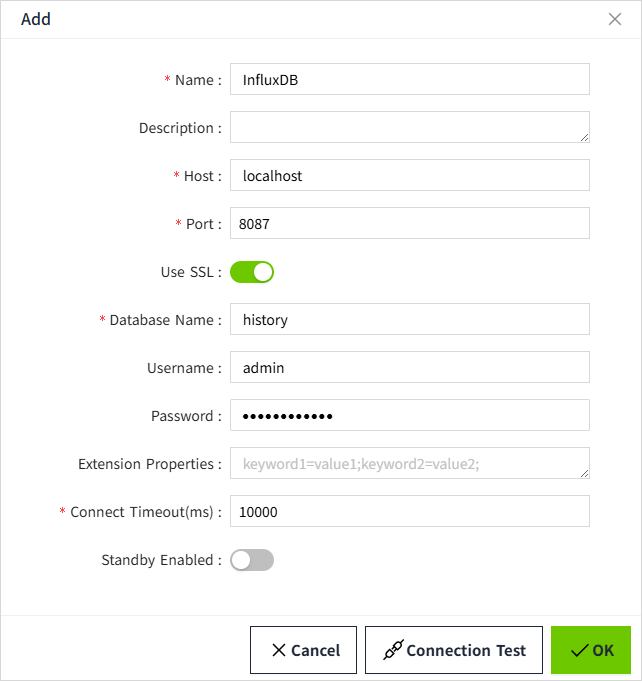Click the Database Name field showing history
This screenshot has width=642, height=681.
[409, 320]
